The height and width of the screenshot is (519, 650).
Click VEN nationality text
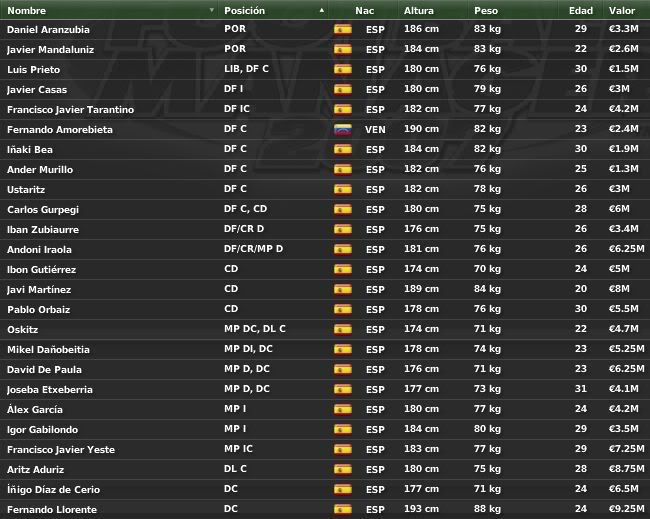(375, 130)
